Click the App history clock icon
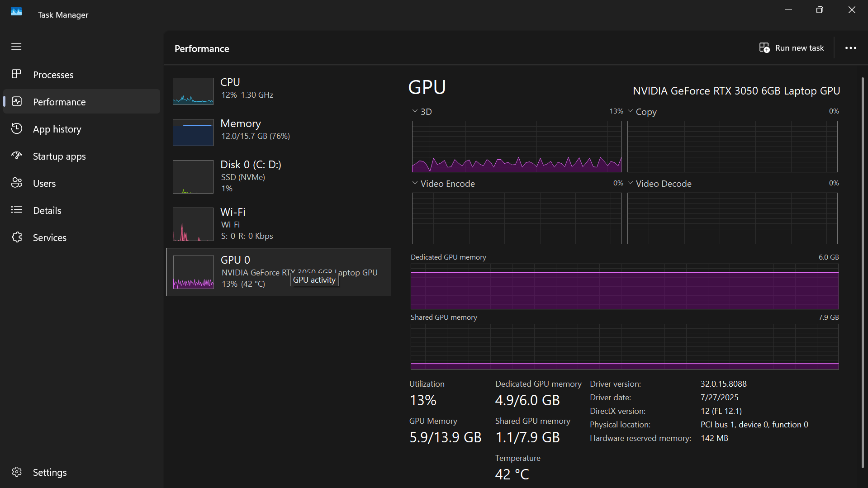Viewport: 868px width, 488px height. click(17, 128)
